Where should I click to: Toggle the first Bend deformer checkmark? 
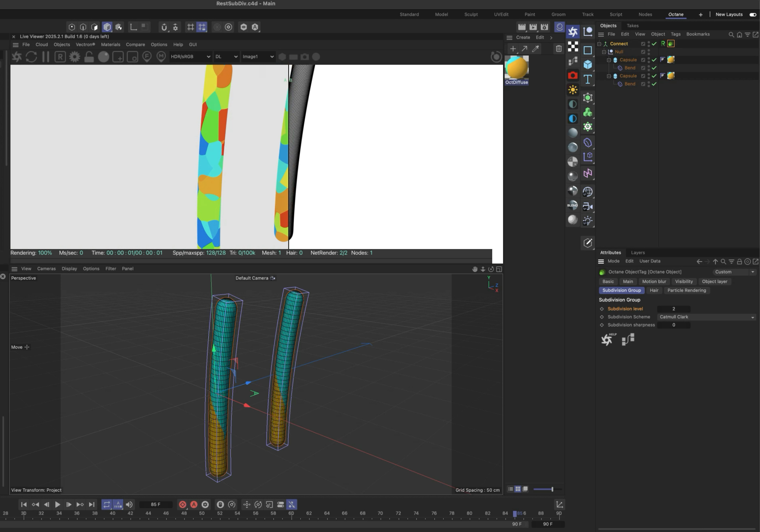click(x=654, y=68)
